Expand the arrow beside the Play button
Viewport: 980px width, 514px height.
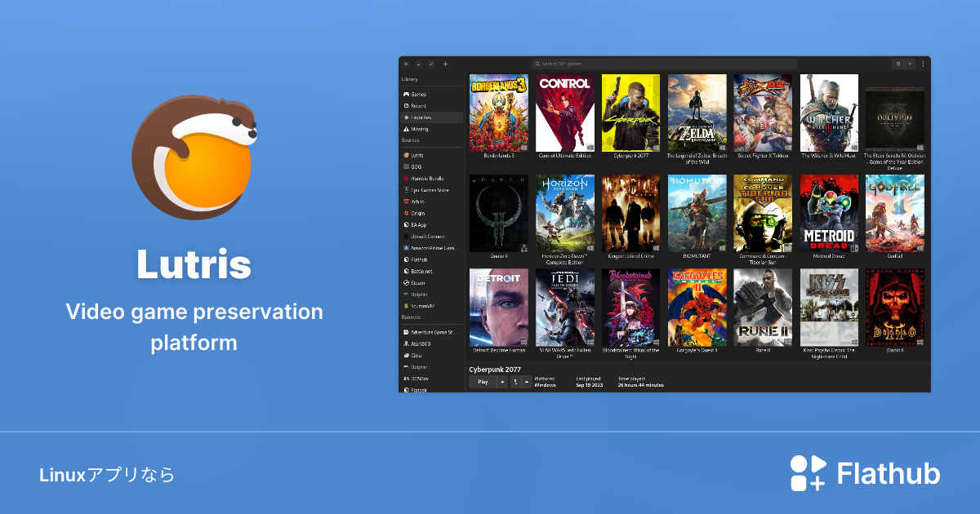[x=502, y=382]
